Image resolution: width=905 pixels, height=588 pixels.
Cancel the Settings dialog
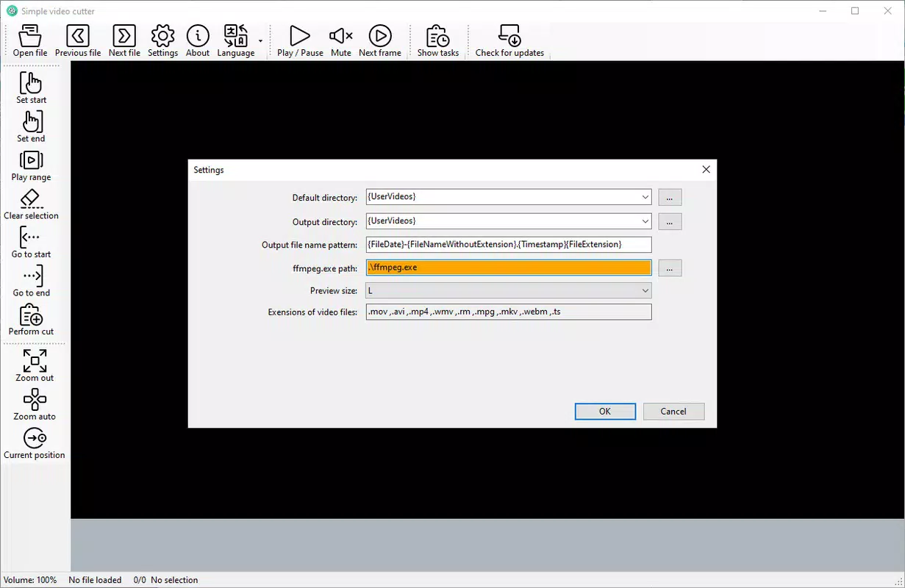pos(673,412)
